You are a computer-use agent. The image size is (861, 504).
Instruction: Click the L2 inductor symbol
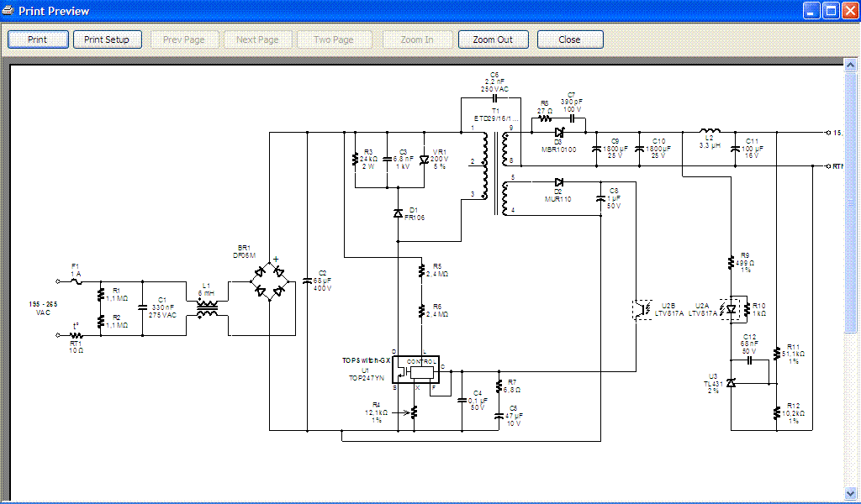pos(710,131)
